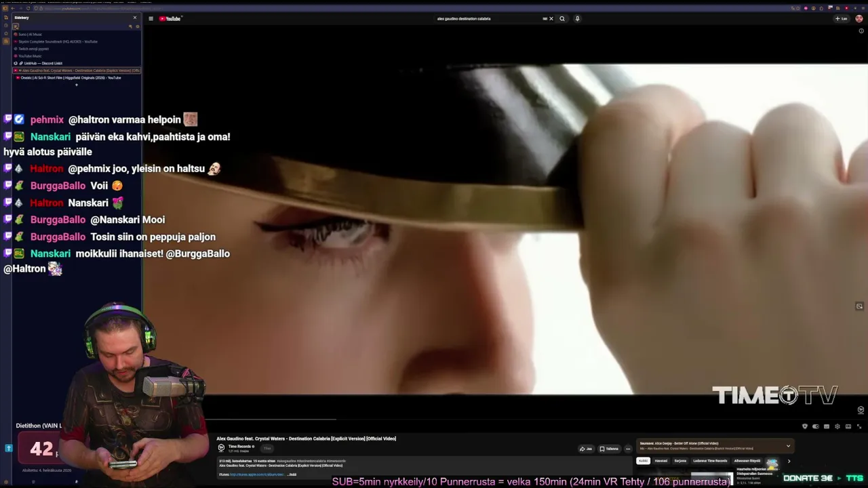Screen dimensions: 868x488
Task: Share the video with Jaa button
Action: (x=587, y=449)
